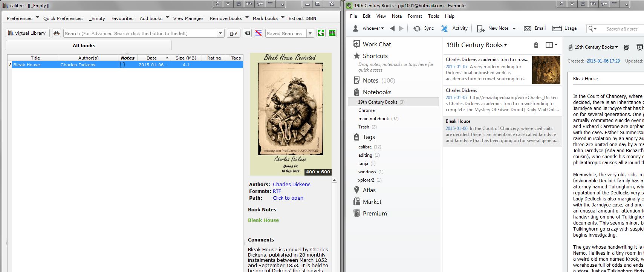The height and width of the screenshot is (272, 644).
Task: Click the reminders icon in the note list header
Action: click(536, 45)
